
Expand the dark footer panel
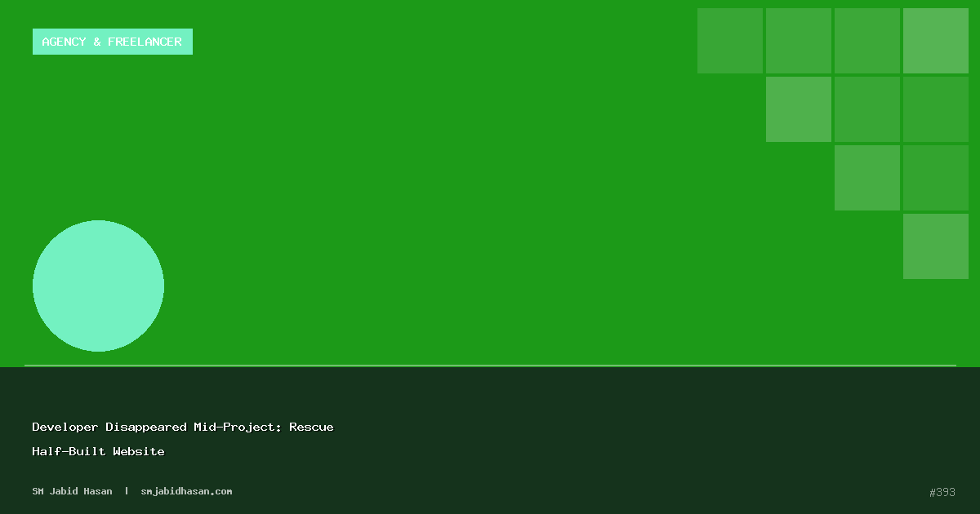click(x=490, y=441)
